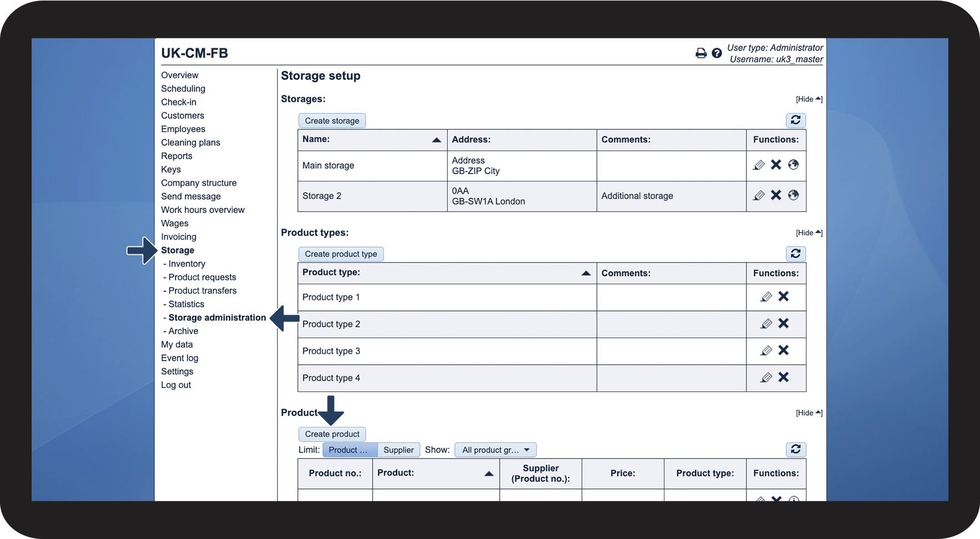Edit Main storage with pencil icon
The height and width of the screenshot is (539, 980).
pos(759,165)
